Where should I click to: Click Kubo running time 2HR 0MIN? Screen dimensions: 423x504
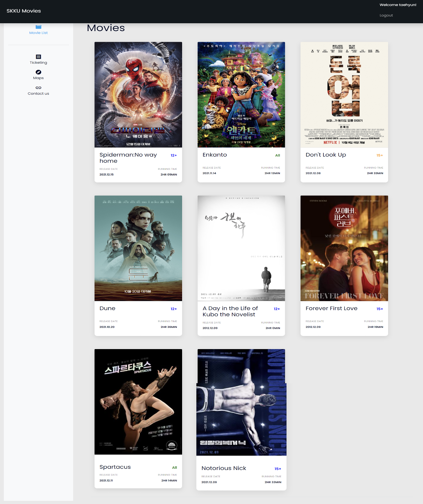273,328
